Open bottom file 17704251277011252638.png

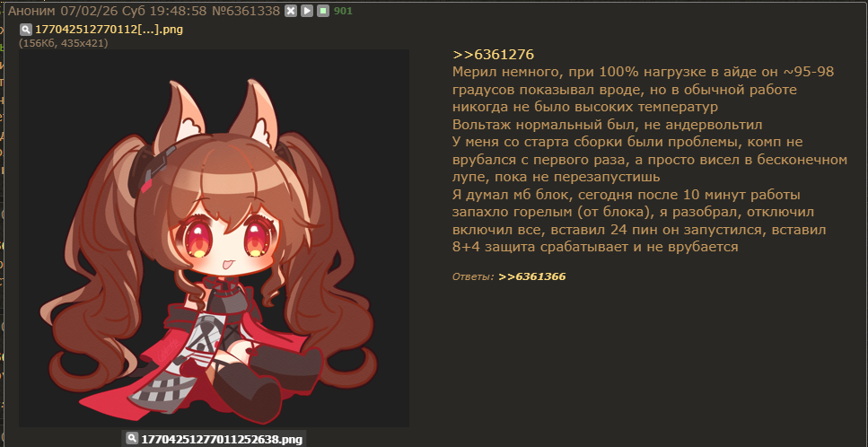[222, 440]
